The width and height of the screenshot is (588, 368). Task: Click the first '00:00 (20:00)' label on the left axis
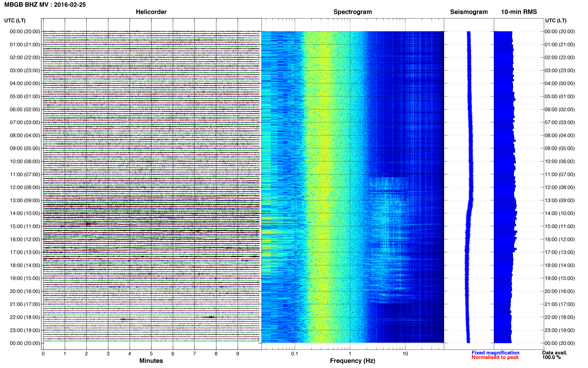click(25, 31)
